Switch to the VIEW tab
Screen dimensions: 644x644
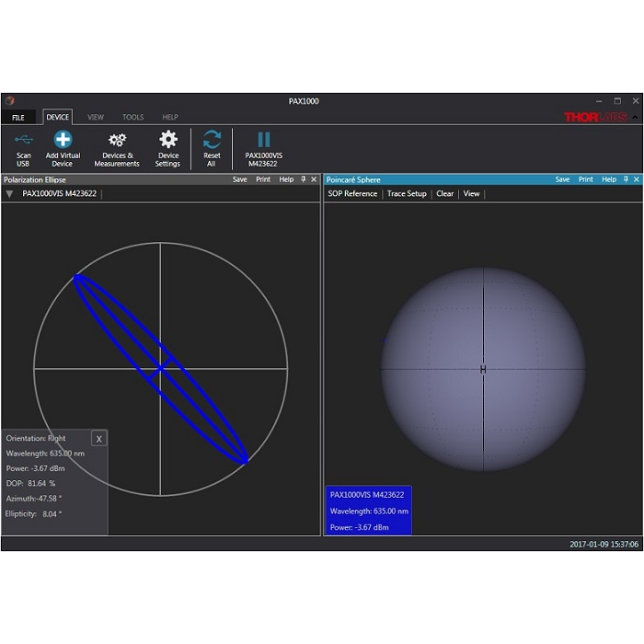96,118
